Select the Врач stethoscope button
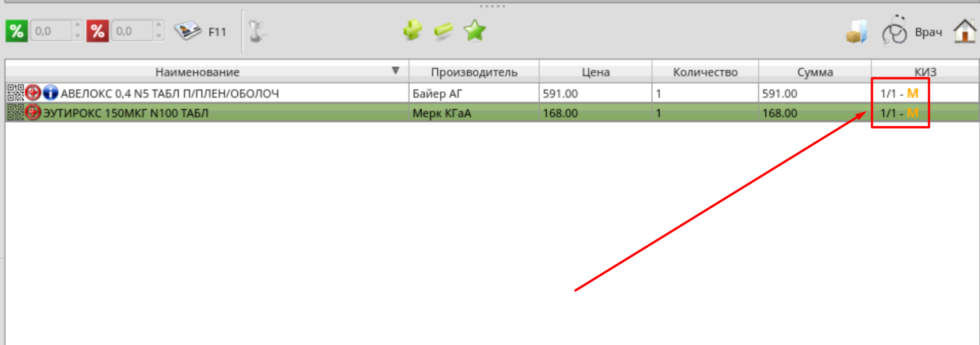Viewport: 980px width, 345px height. tap(912, 31)
